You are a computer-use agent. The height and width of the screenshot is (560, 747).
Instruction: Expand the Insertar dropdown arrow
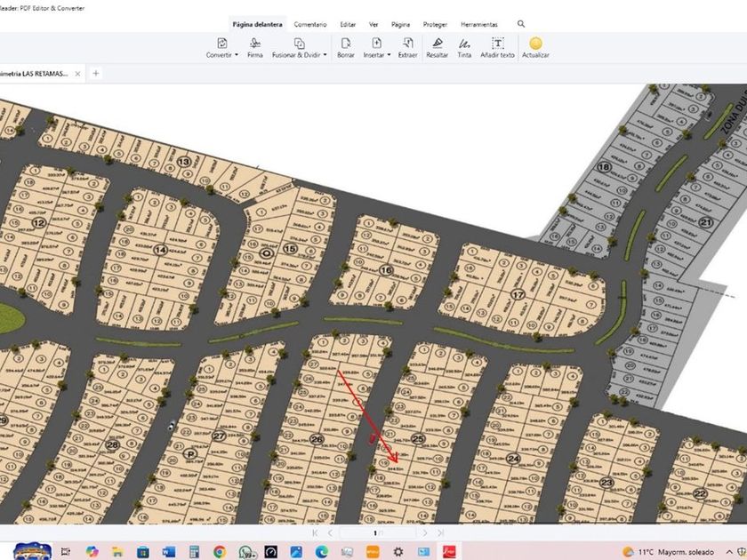pyautogui.click(x=390, y=55)
